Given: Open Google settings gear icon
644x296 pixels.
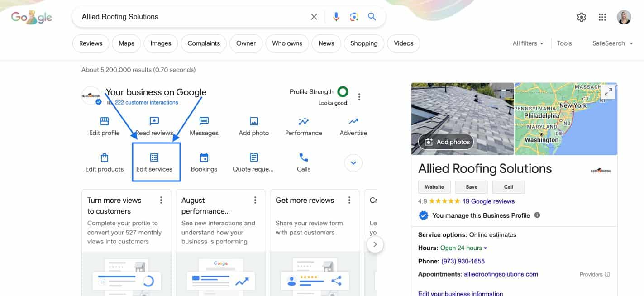Looking at the screenshot, I should point(582,17).
